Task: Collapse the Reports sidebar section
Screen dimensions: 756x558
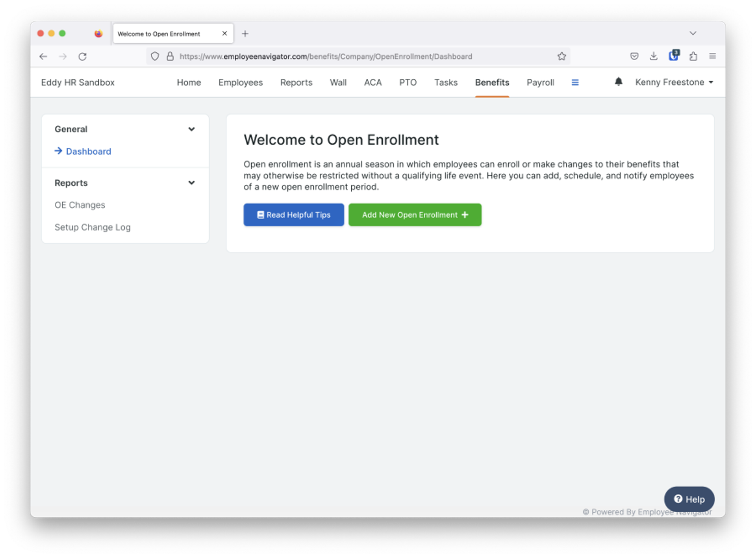Action: pyautogui.click(x=191, y=183)
